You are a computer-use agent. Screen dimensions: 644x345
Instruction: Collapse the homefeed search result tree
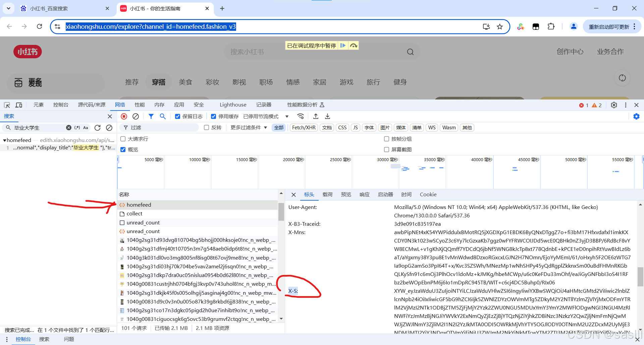coord(4,140)
